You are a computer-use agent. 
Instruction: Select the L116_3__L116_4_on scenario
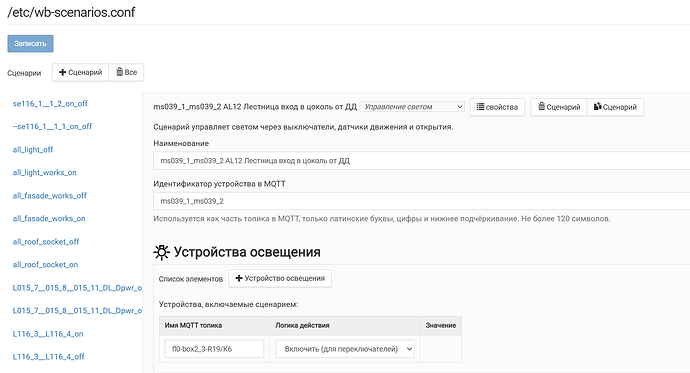pyautogui.click(x=48, y=334)
